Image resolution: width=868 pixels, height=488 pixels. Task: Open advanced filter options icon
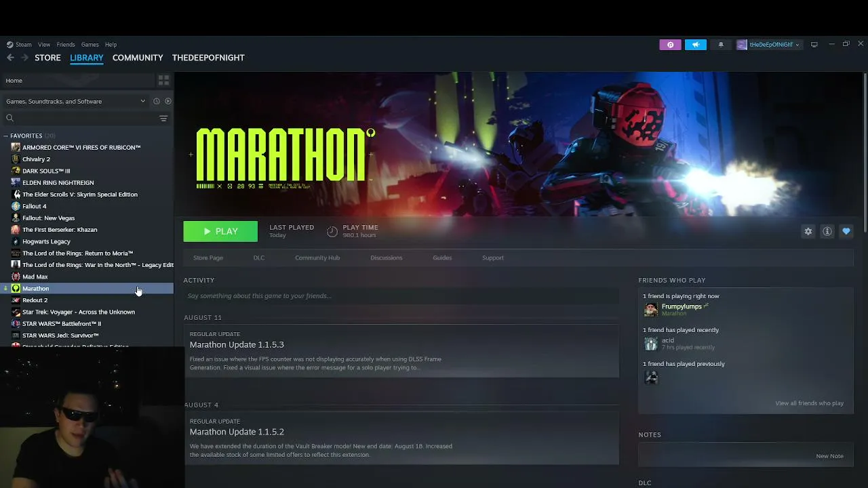pos(163,118)
